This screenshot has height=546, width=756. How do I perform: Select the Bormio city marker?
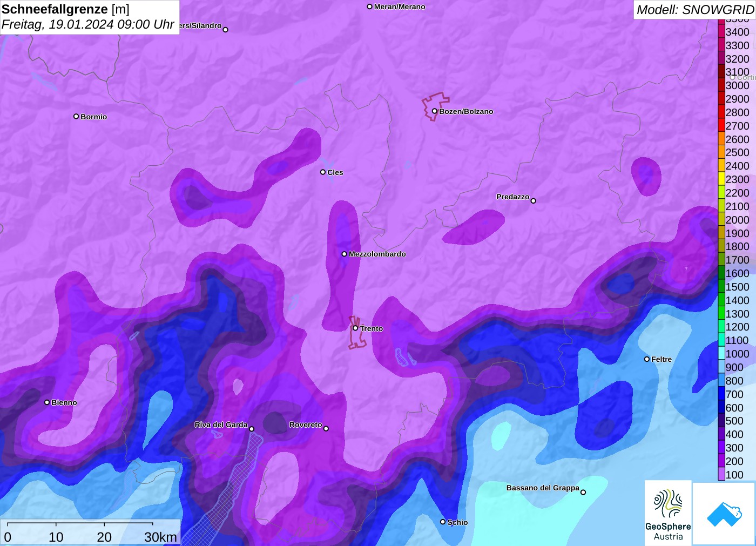pos(76,116)
